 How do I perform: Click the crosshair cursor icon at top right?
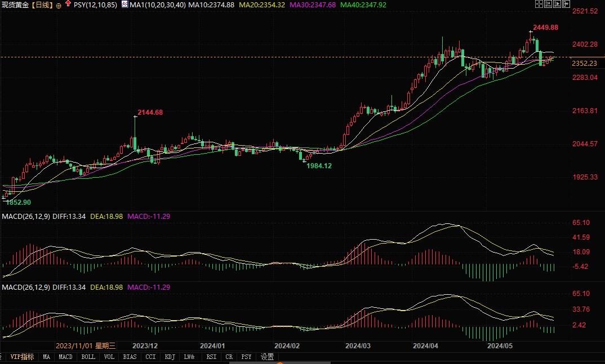click(539, 4)
